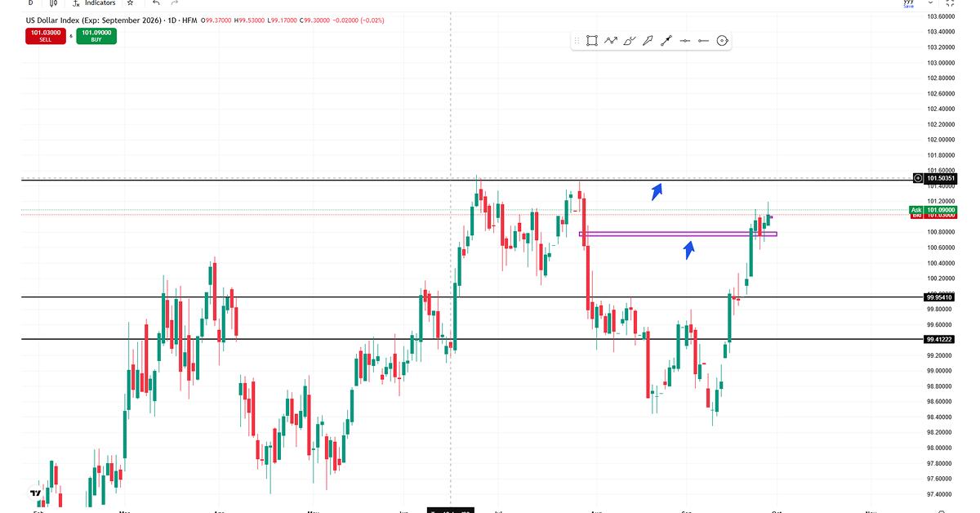Click the 99.41222 horizontal line price label
This screenshot has width=980, height=513.
[x=941, y=339]
